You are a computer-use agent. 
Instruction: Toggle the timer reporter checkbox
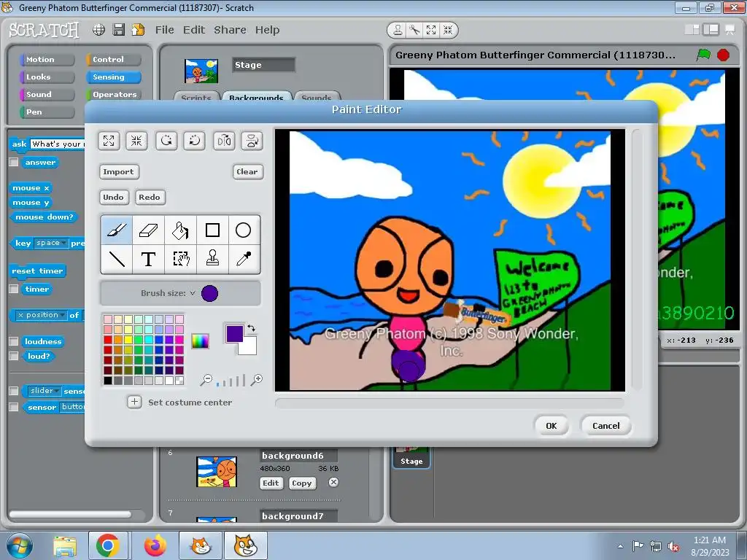[14, 289]
